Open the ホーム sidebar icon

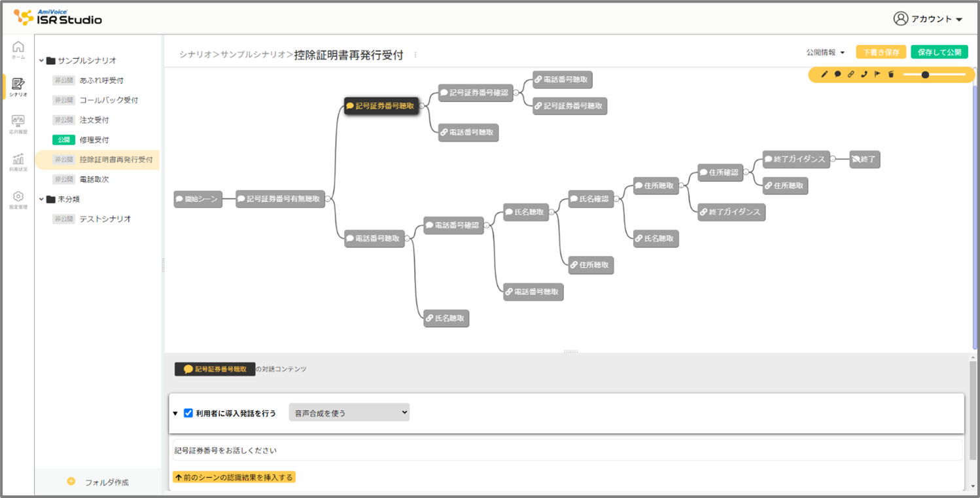tap(18, 48)
